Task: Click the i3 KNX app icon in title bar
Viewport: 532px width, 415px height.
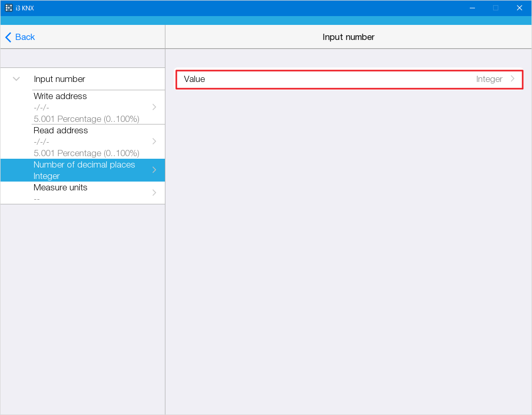Action: pyautogui.click(x=9, y=8)
